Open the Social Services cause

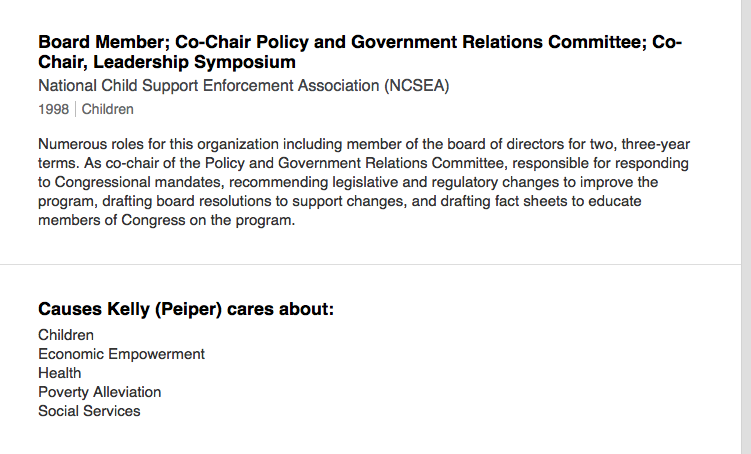pos(89,411)
